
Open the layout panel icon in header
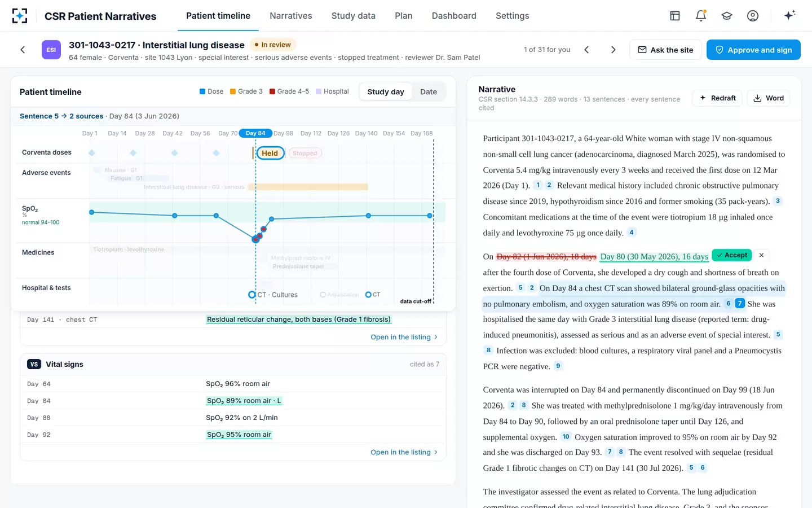point(675,16)
